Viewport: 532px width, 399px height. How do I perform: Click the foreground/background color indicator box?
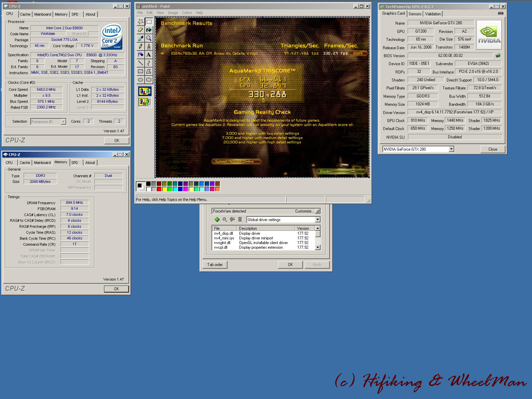pos(141,187)
